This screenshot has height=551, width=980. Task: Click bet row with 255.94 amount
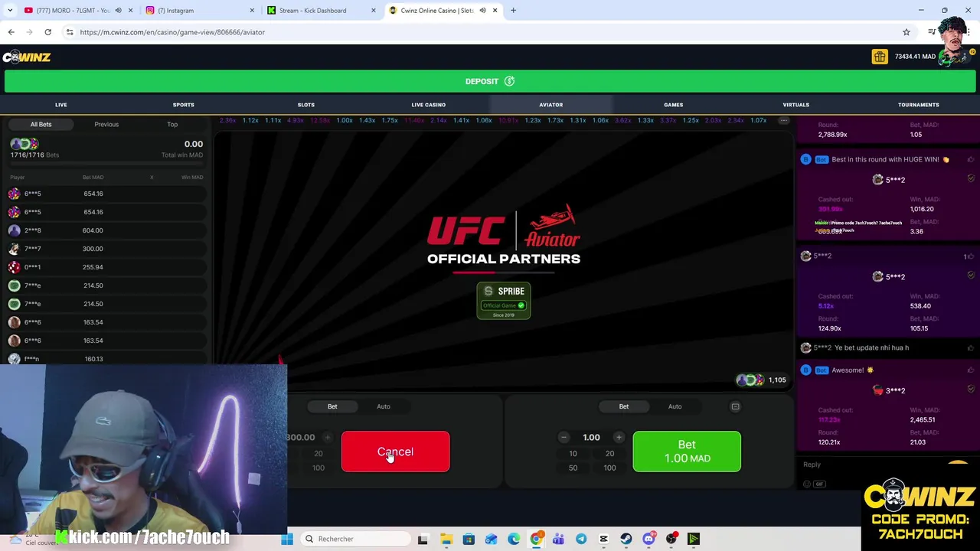(106, 267)
